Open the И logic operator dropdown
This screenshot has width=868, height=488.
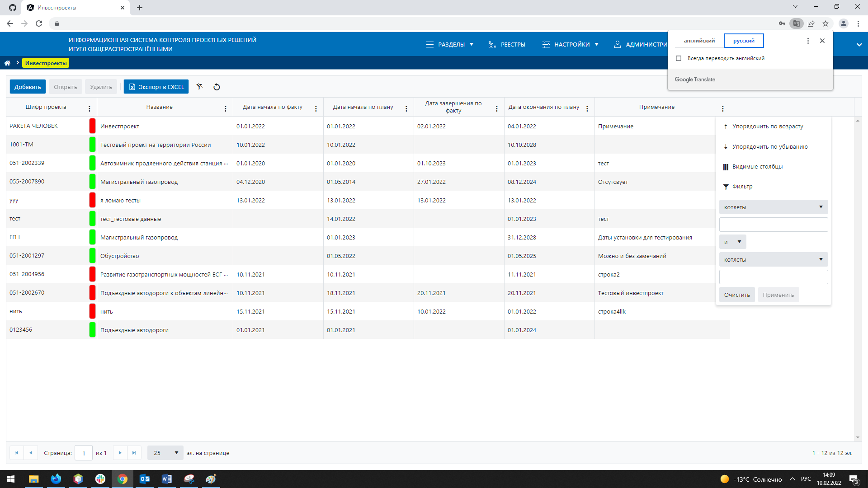(x=732, y=242)
